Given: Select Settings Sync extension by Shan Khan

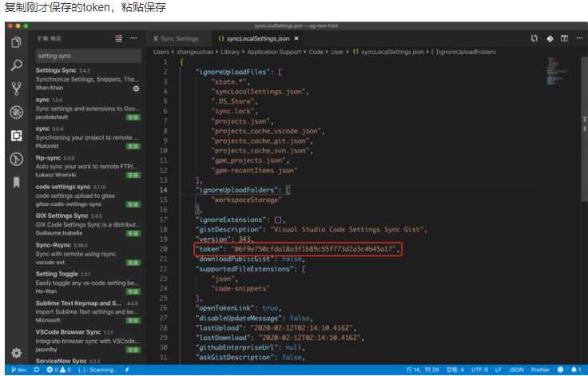Looking at the screenshot, I should pyautogui.click(x=88, y=79).
